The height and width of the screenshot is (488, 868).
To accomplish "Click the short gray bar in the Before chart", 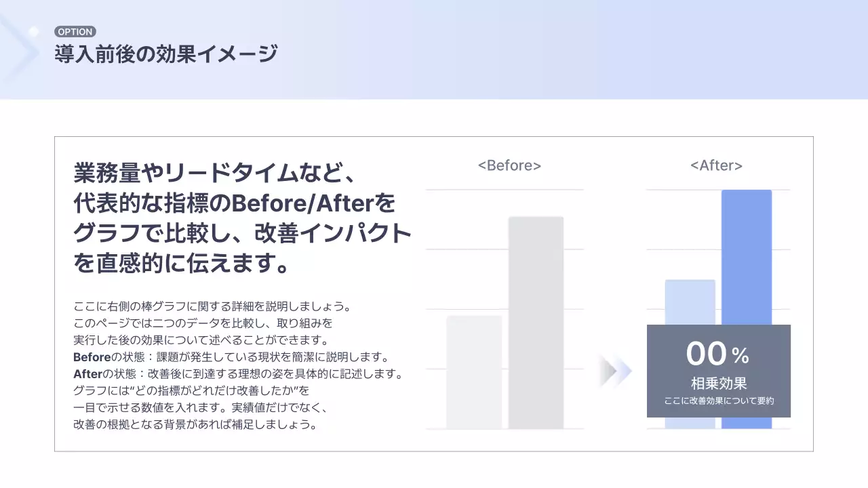I will [x=473, y=373].
